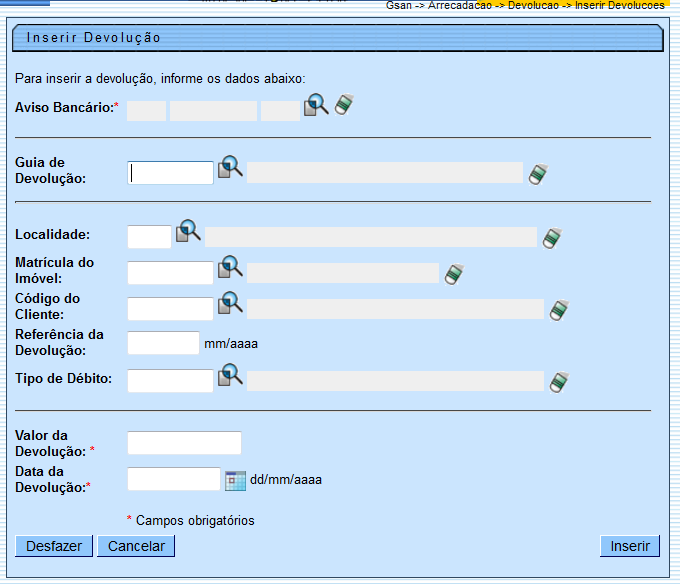Focus the Guia de Devolução input field
This screenshot has width=680, height=584.
point(171,173)
